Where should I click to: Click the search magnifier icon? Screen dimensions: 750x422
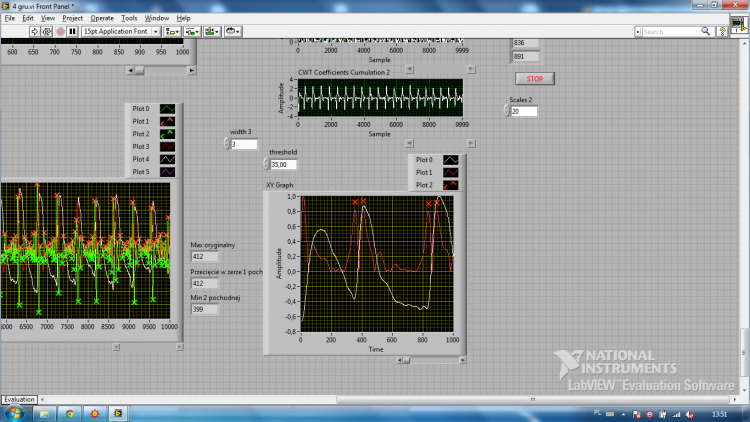(x=706, y=32)
